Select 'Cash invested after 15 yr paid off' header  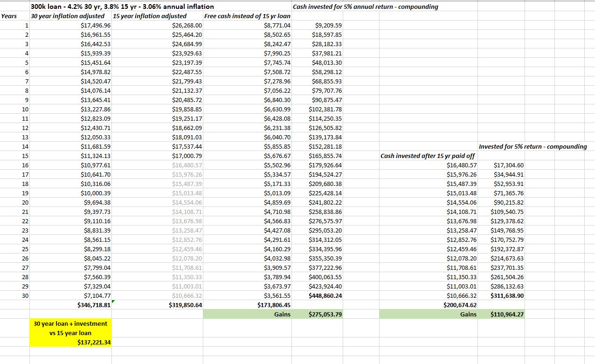[x=428, y=156]
